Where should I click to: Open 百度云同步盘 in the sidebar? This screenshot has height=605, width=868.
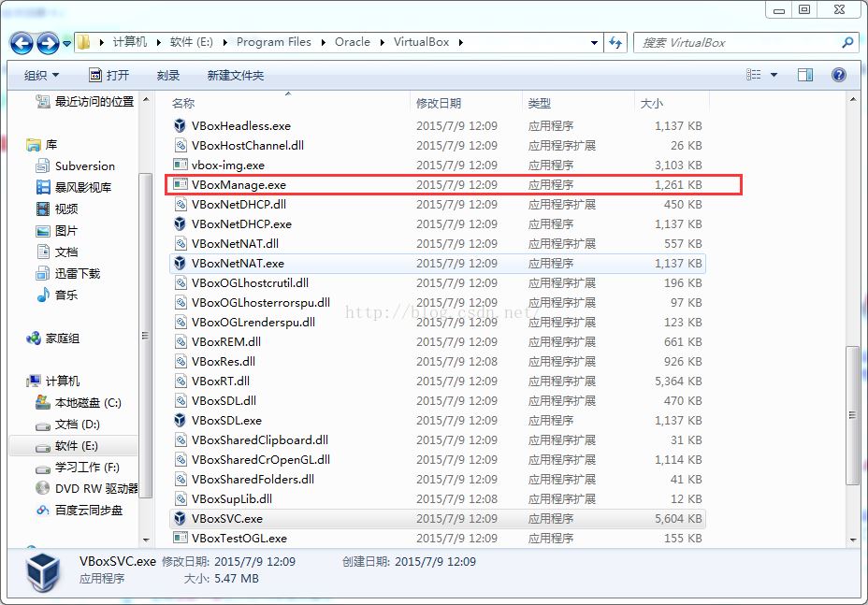coord(80,511)
